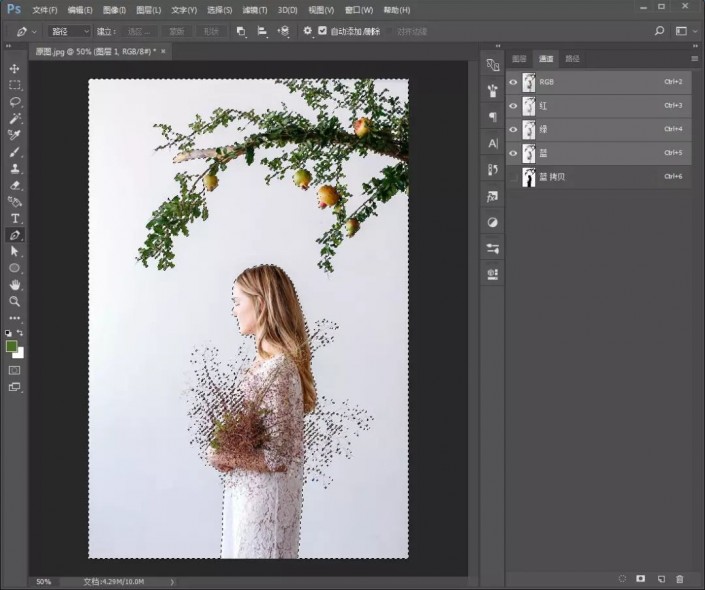Viewport: 705px width, 590px height.
Task: Show the 蓝 拷贝 channel visibility
Action: tap(513, 177)
